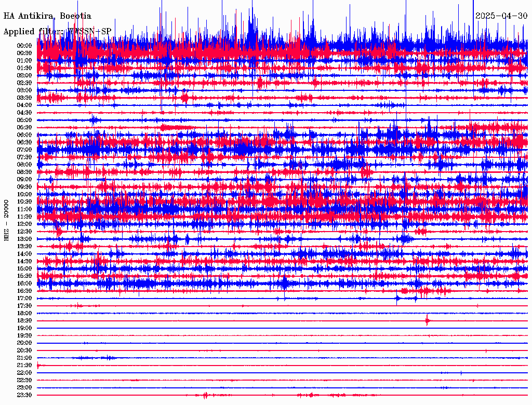The width and height of the screenshot is (532, 405).
Task: Select the 10:00 time label
Action: click(x=24, y=195)
